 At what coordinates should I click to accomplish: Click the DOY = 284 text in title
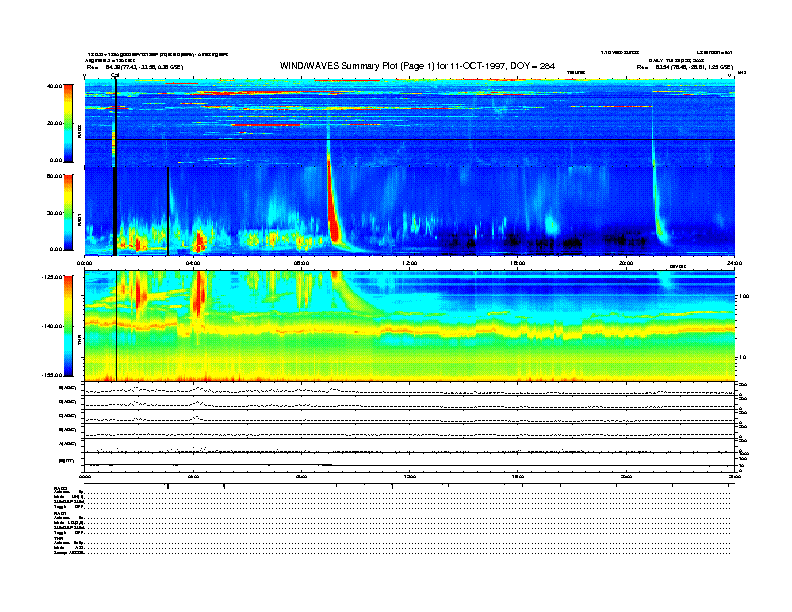532,66
